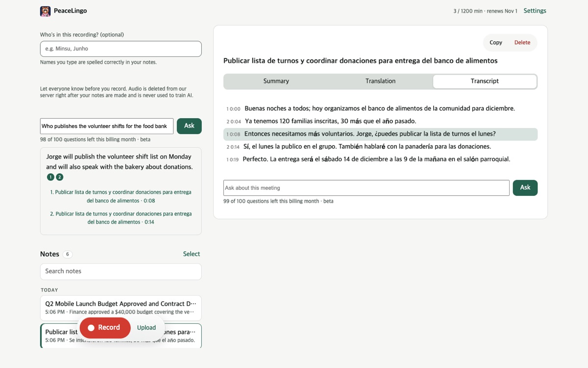
Task: Click the volunteer shifts question input
Action: 107,126
